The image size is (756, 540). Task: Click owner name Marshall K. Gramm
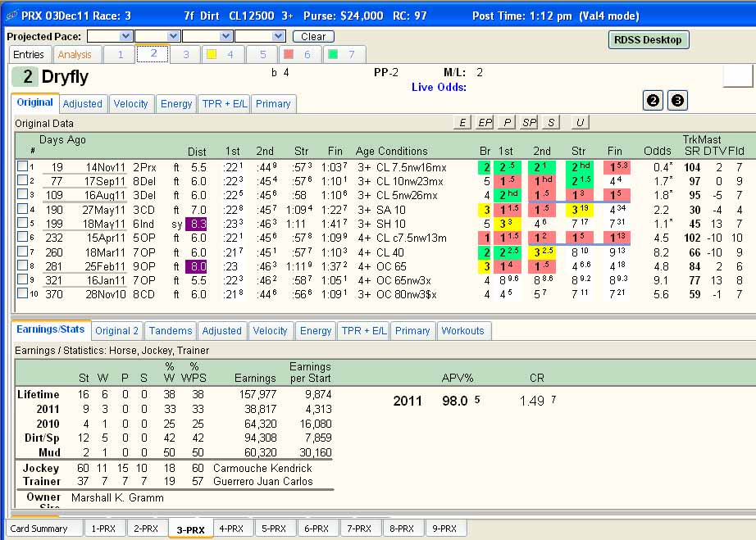coord(117,497)
